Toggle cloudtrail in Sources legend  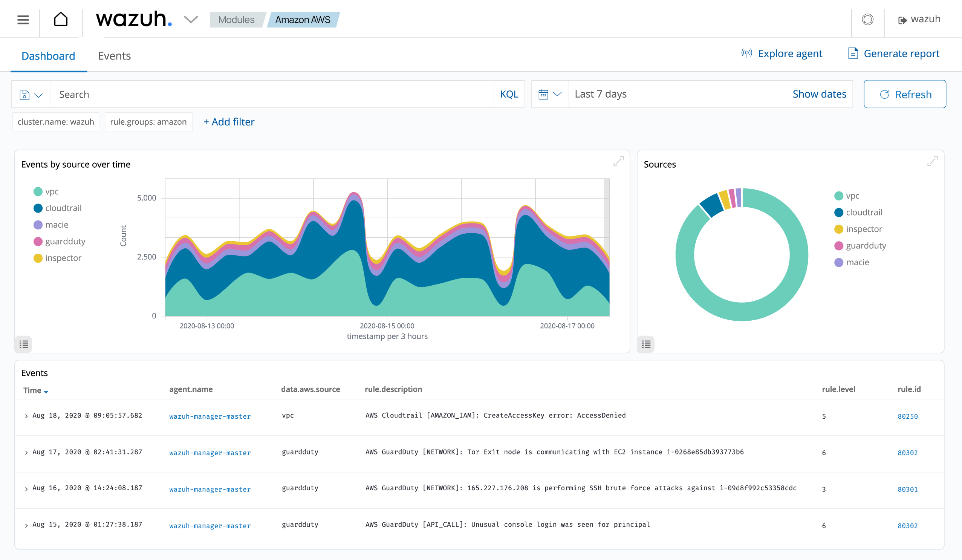858,213
